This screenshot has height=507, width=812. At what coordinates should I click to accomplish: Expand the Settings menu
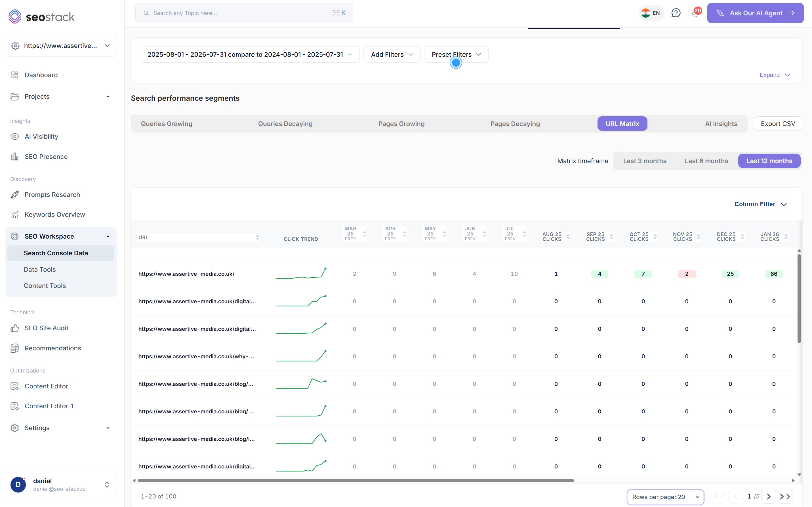tap(108, 428)
